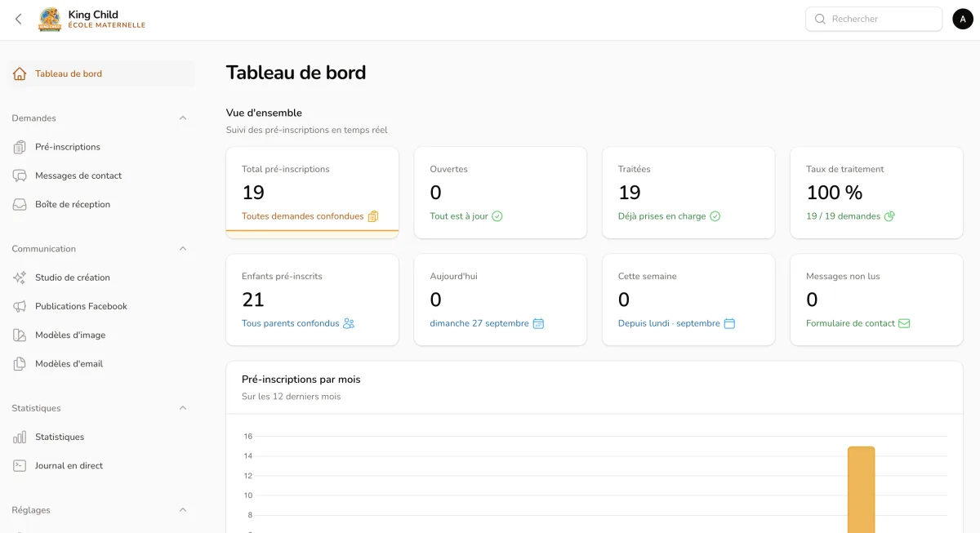The width and height of the screenshot is (980, 533).
Task: Click the 100 % value
Action: [x=835, y=193]
